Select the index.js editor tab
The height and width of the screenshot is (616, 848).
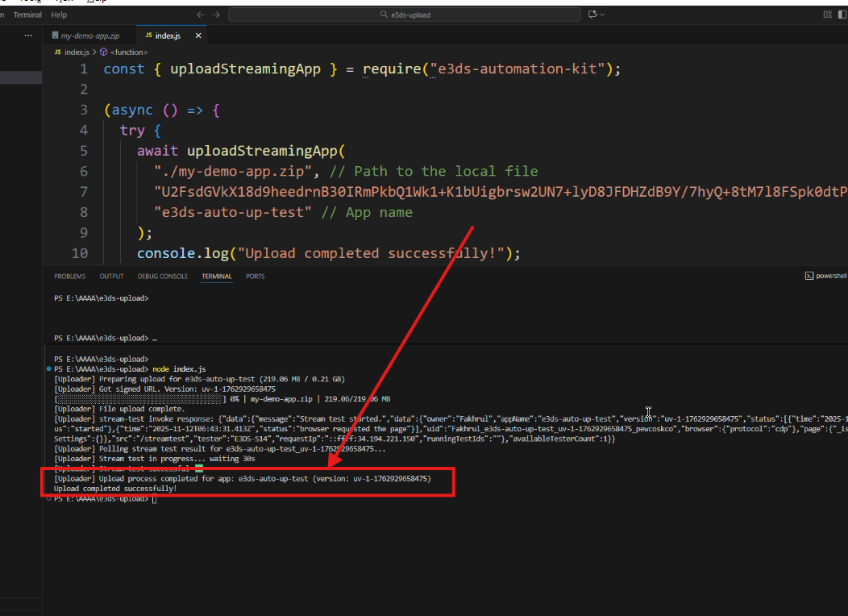tap(167, 36)
